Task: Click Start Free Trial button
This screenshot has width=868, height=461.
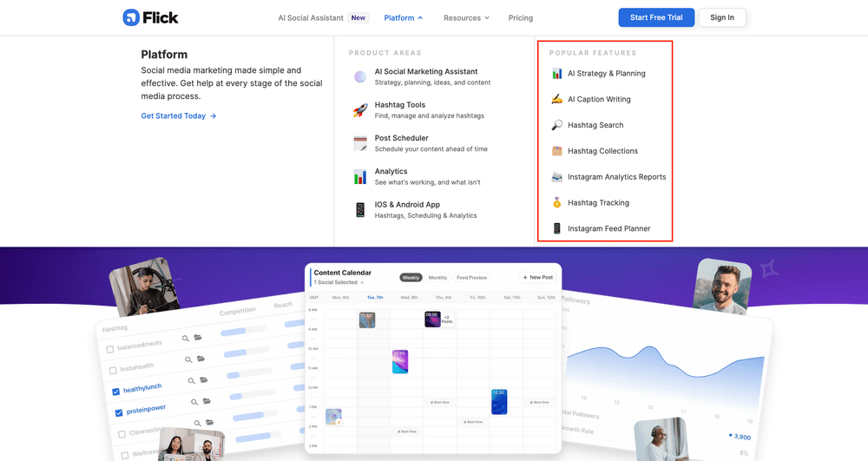Action: coord(656,17)
